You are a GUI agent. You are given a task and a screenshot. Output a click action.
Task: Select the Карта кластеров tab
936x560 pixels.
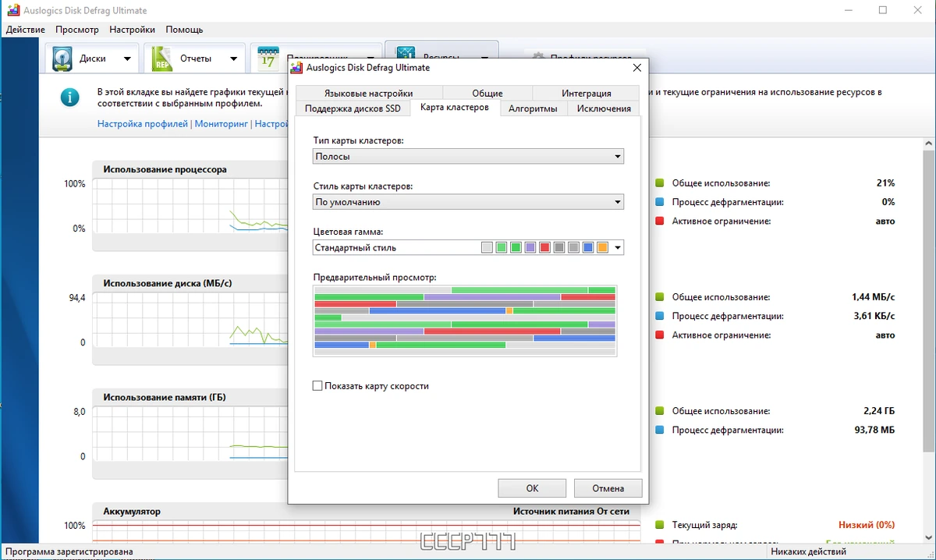click(455, 107)
